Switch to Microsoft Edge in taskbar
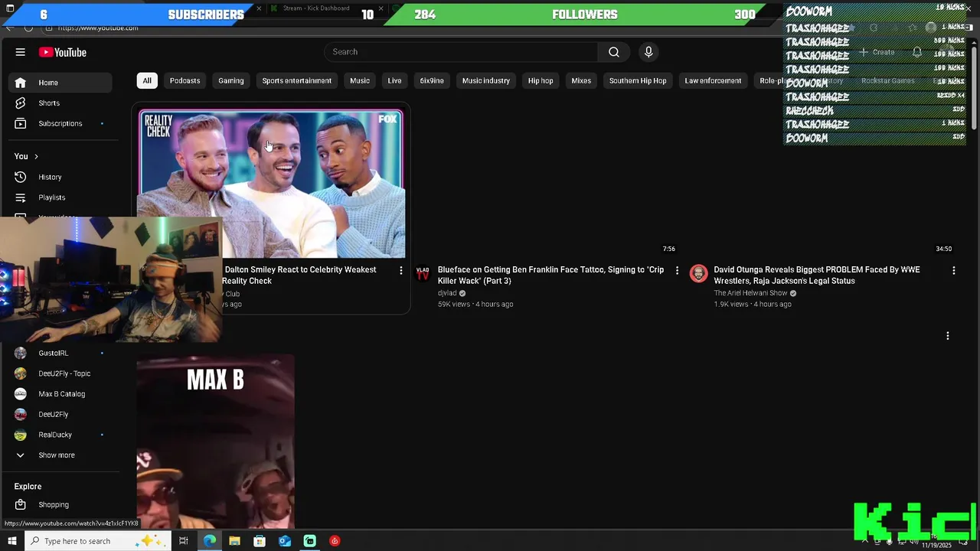The image size is (980, 551). tap(210, 541)
